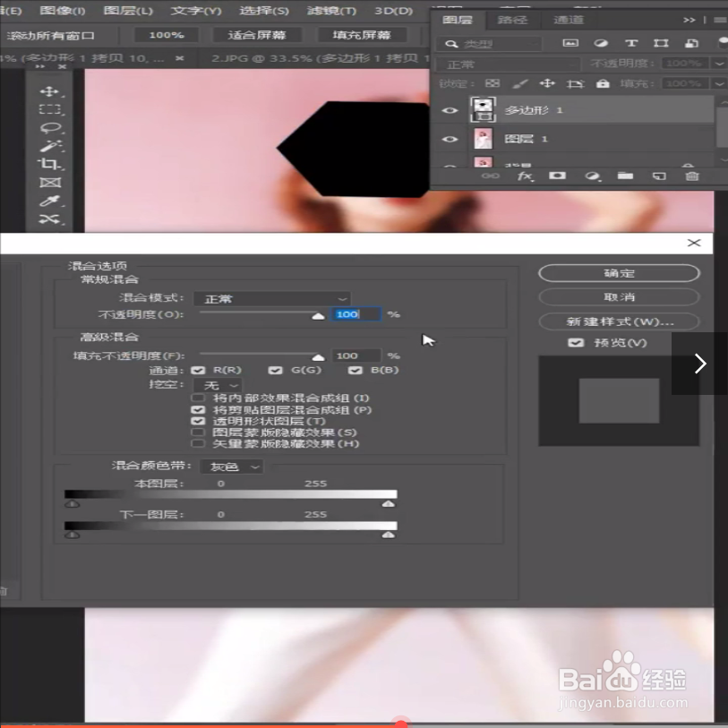The width and height of the screenshot is (728, 728).
Task: Add a layer mask from the Layers panel
Action: [557, 176]
